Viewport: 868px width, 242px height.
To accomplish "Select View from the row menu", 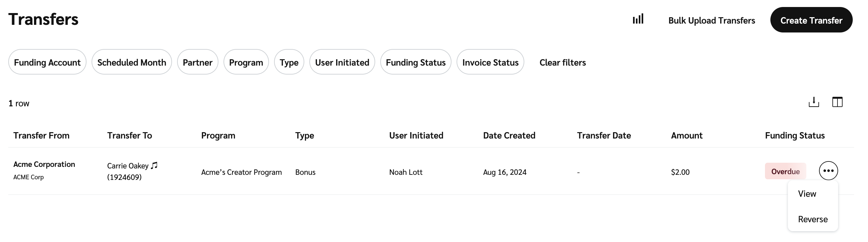I will click(x=807, y=194).
